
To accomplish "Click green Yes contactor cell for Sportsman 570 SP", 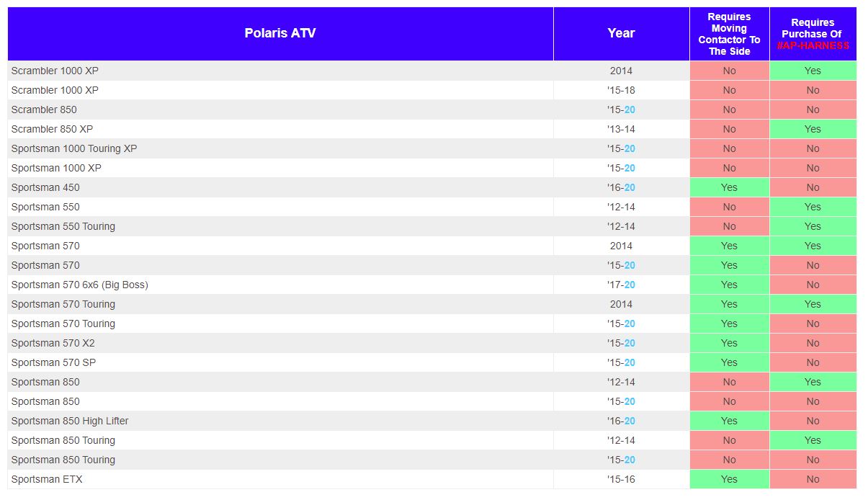I will (x=729, y=362).
